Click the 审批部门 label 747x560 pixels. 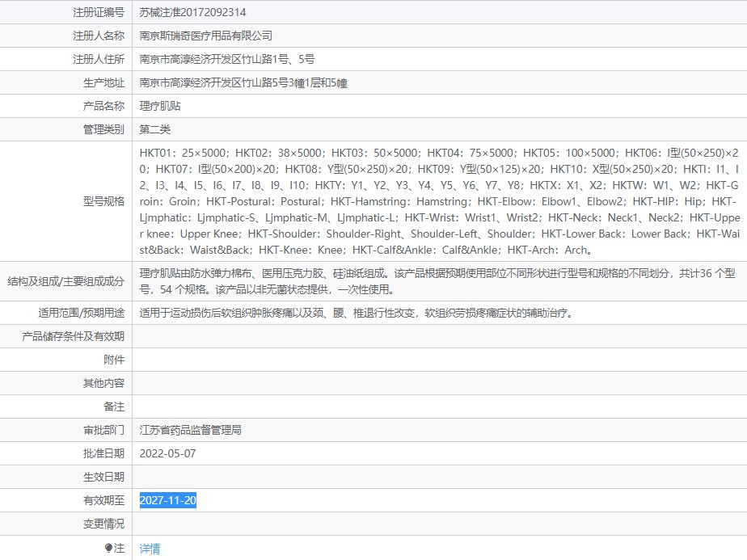(103, 430)
